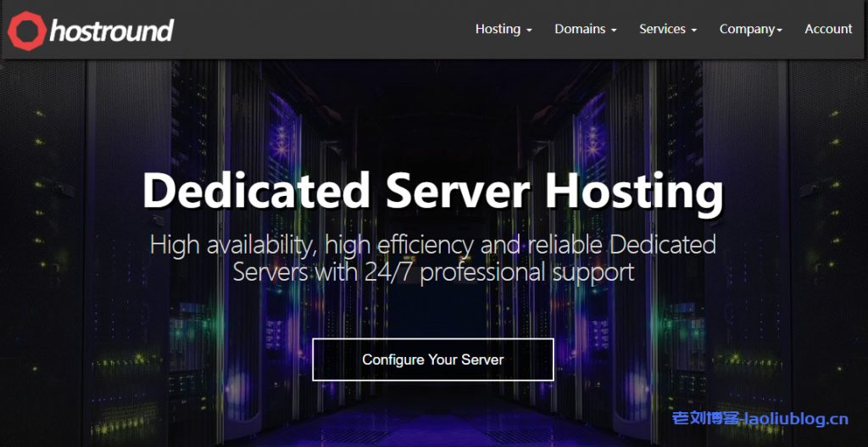Open the Services menu
The height and width of the screenshot is (447, 868).
tap(662, 29)
